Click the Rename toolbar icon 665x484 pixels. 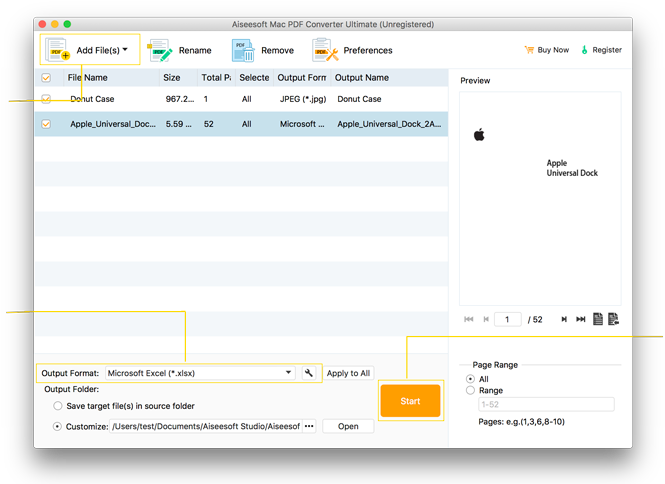pos(160,50)
